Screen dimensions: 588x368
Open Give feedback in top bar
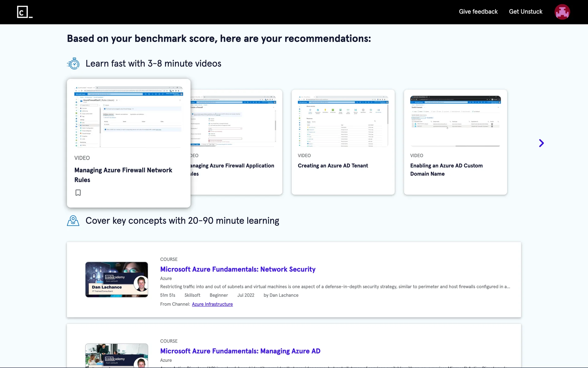click(x=478, y=12)
